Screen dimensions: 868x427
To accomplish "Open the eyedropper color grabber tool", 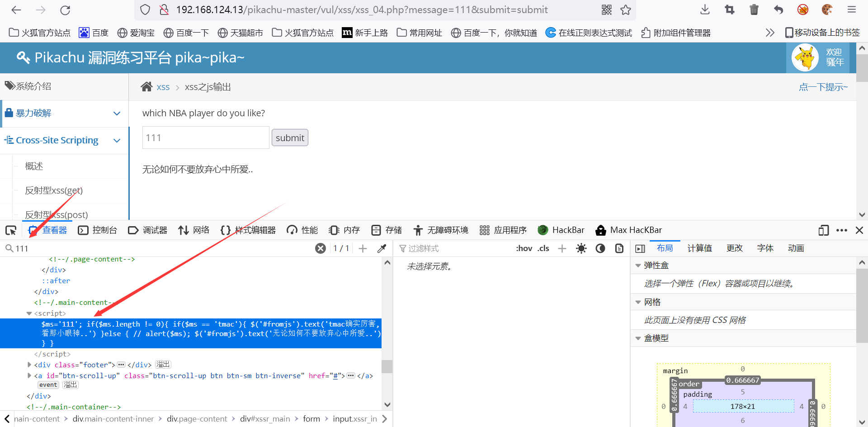I will 382,248.
